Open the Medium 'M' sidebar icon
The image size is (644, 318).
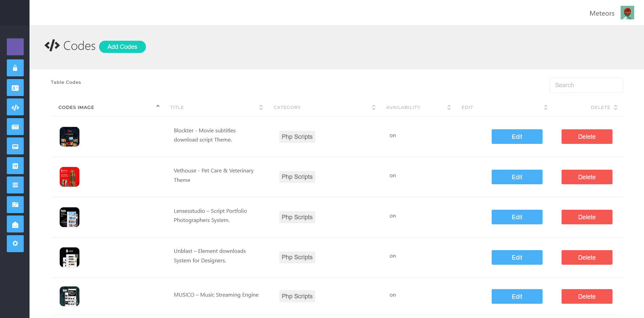pyautogui.click(x=15, y=166)
